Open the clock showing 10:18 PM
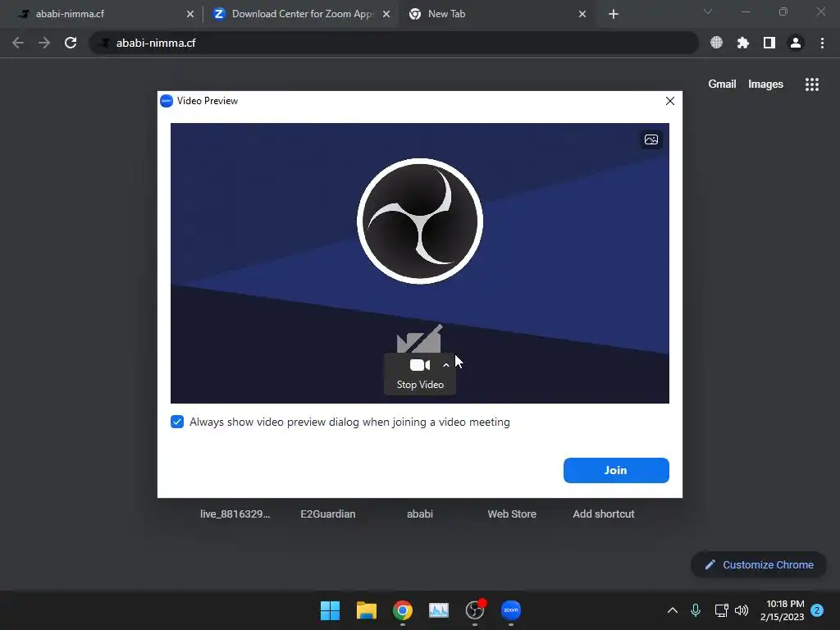 (782, 610)
